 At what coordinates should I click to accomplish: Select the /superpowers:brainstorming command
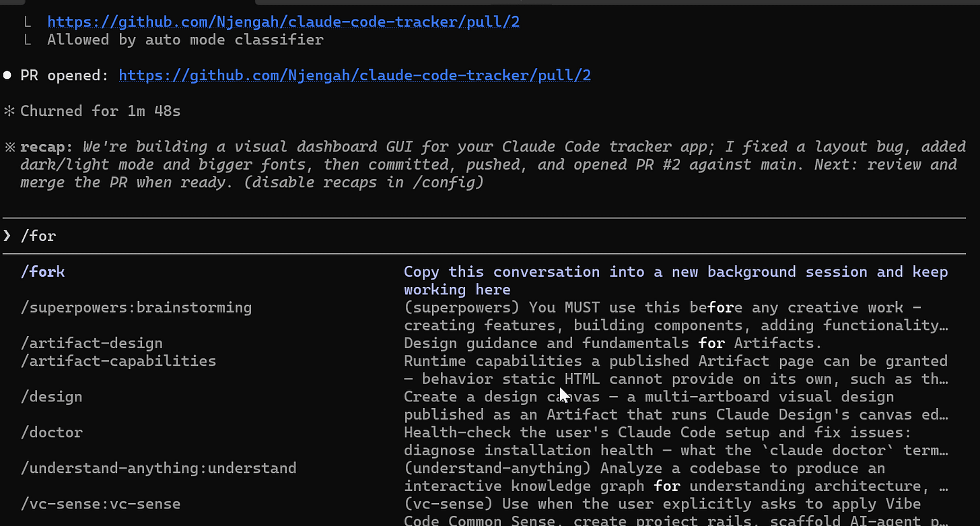136,308
